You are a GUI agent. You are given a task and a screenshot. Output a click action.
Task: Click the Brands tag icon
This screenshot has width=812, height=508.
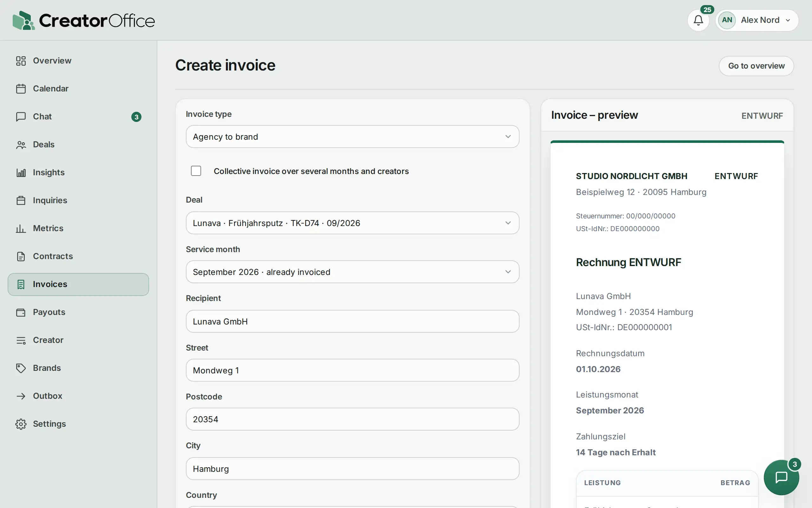tap(21, 368)
